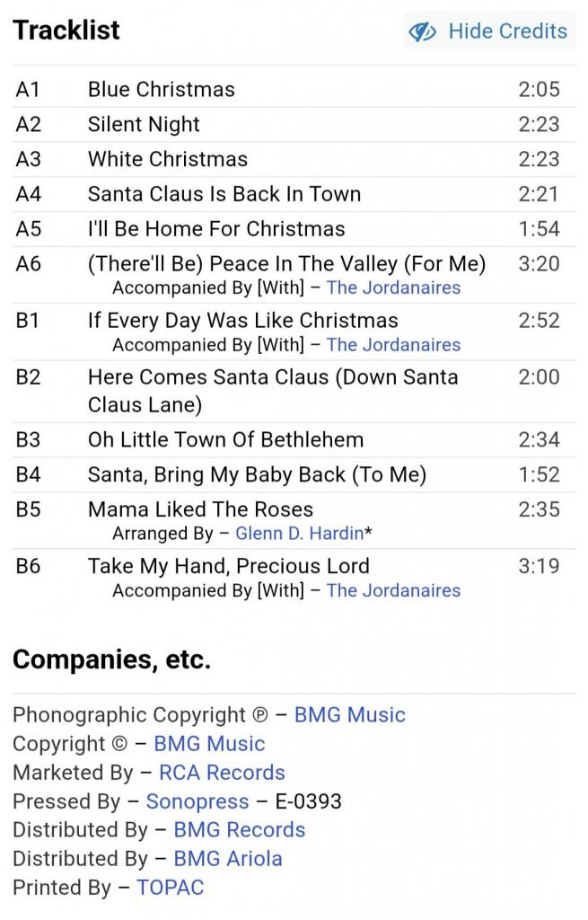Viewport: 588px width, 920px height.
Task: Open The Jordanaires link under track B6
Action: [393, 591]
